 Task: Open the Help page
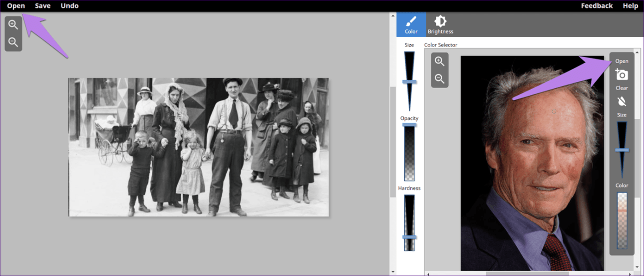(631, 6)
